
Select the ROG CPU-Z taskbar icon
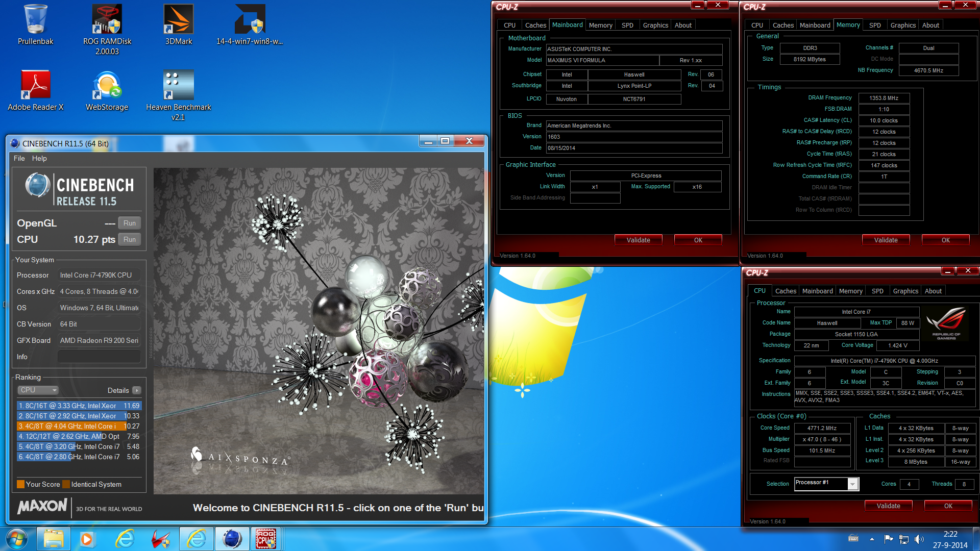click(x=266, y=539)
